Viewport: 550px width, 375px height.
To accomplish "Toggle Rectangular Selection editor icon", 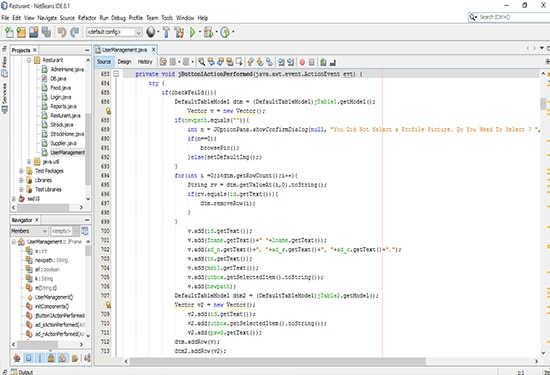I will coord(239,62).
